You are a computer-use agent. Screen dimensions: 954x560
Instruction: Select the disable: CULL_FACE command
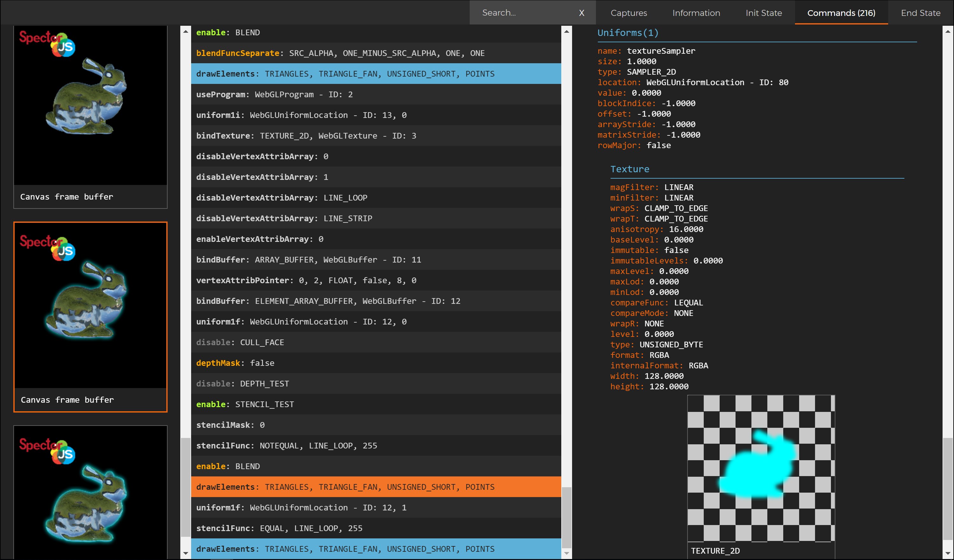(376, 342)
